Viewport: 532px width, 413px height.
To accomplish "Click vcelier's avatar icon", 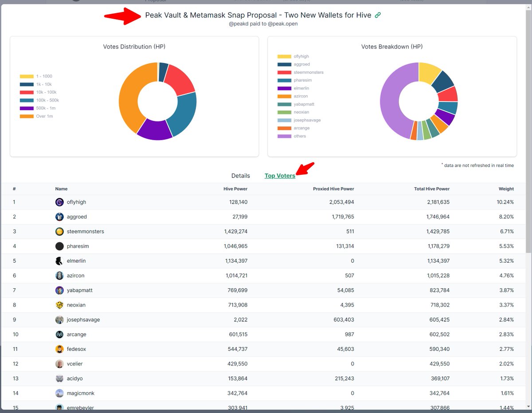I will coord(59,364).
